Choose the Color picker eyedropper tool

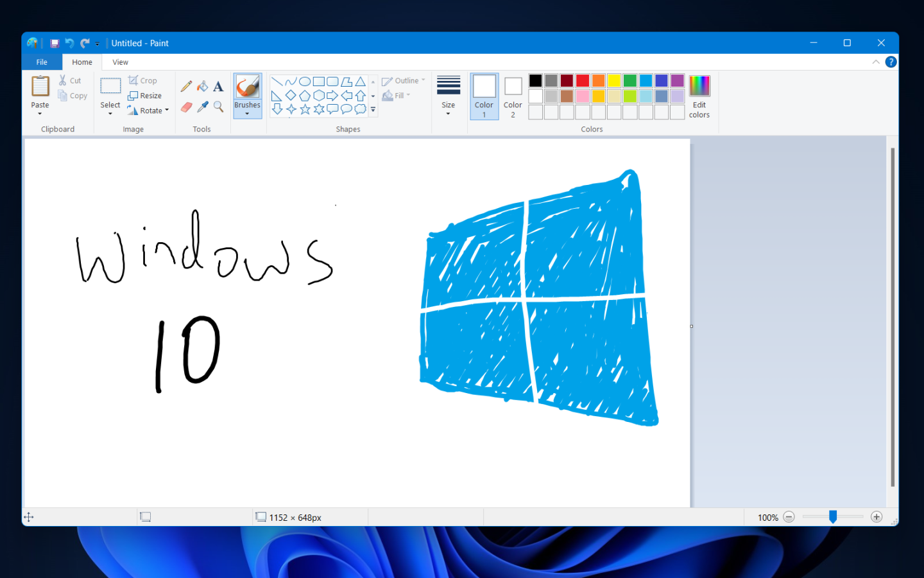[203, 107]
